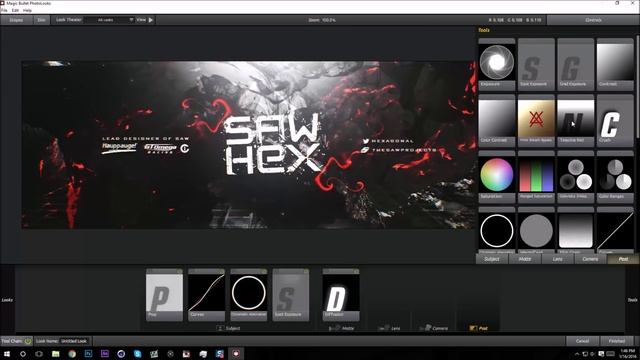
Task: Select Subject section label in tool chain
Action: coord(229,328)
